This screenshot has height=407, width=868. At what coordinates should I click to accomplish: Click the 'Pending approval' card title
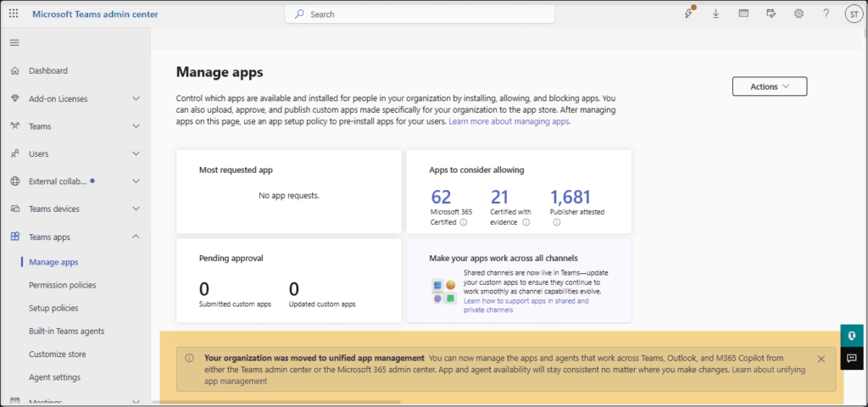click(x=231, y=258)
